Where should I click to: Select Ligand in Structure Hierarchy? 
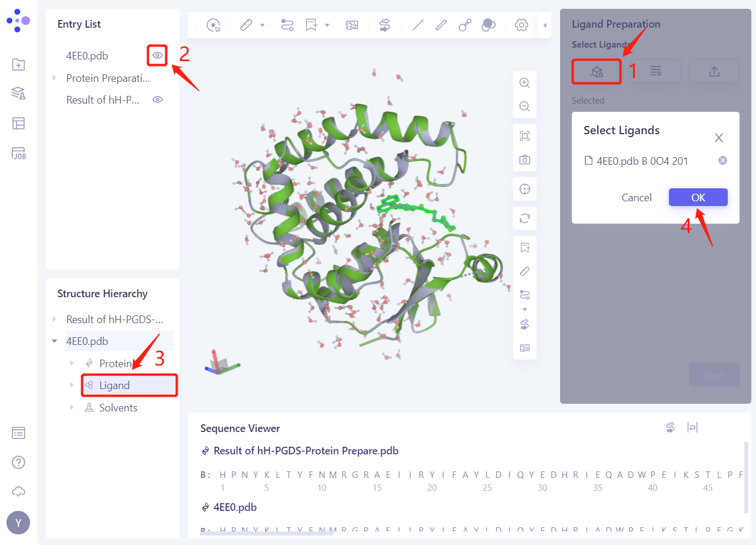point(114,386)
